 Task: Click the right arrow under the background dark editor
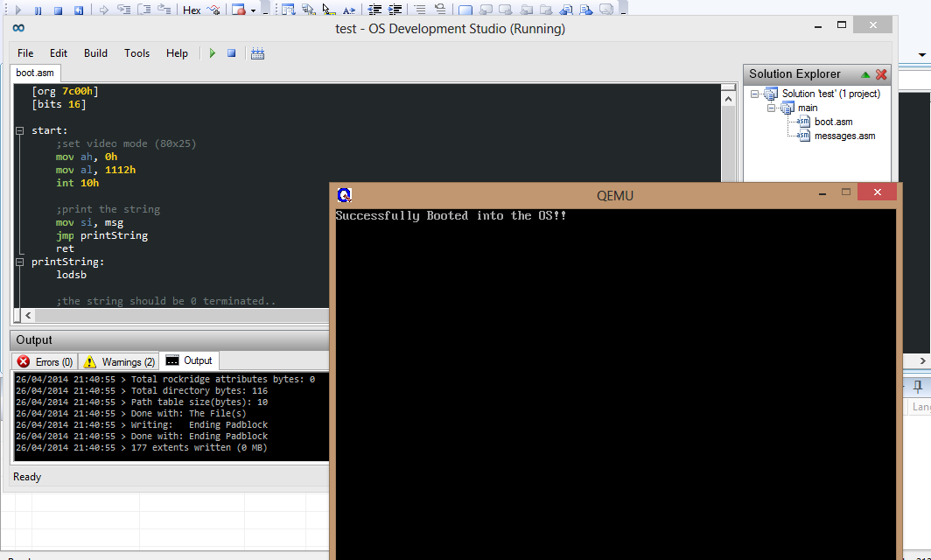tap(922, 360)
